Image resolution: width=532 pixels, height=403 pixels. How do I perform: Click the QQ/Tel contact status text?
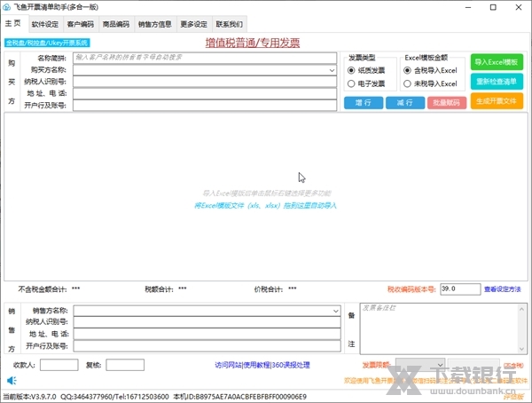(x=114, y=397)
